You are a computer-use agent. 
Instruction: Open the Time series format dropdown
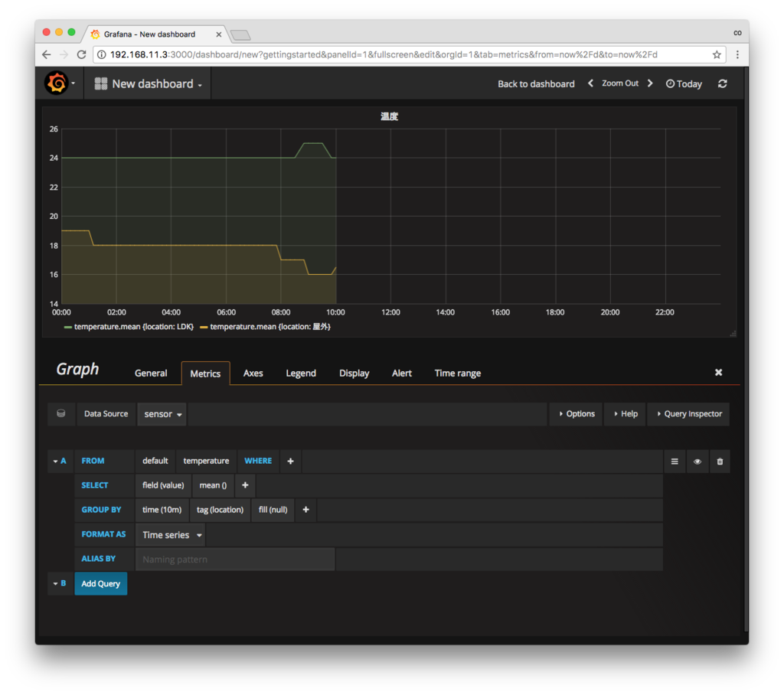(x=171, y=535)
